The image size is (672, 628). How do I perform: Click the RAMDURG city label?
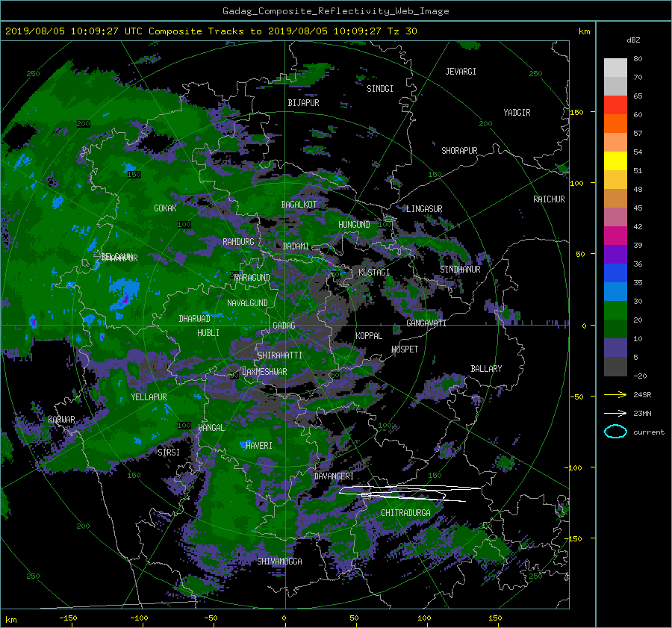(x=238, y=242)
